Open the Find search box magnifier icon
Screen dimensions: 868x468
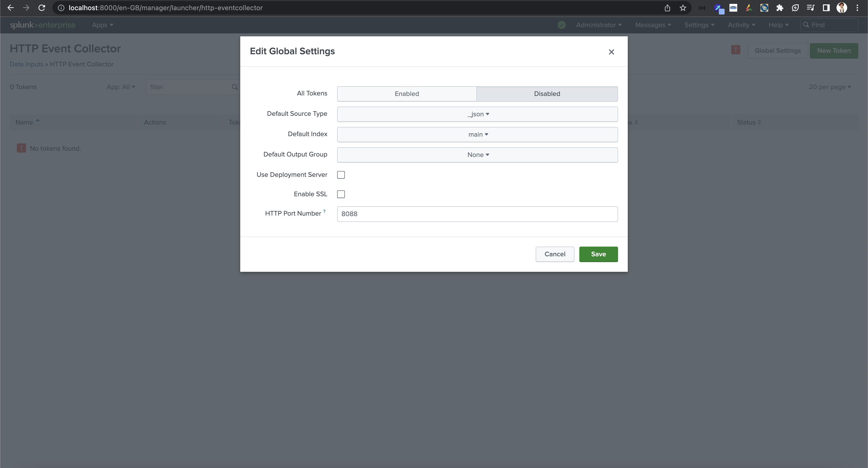(x=806, y=25)
